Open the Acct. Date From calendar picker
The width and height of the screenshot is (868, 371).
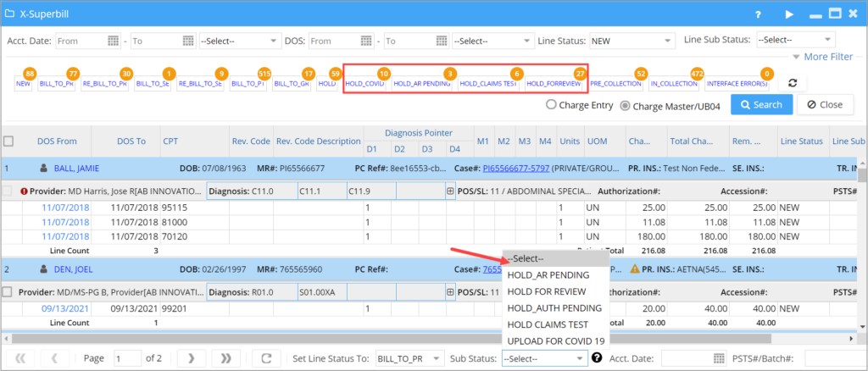coord(114,41)
